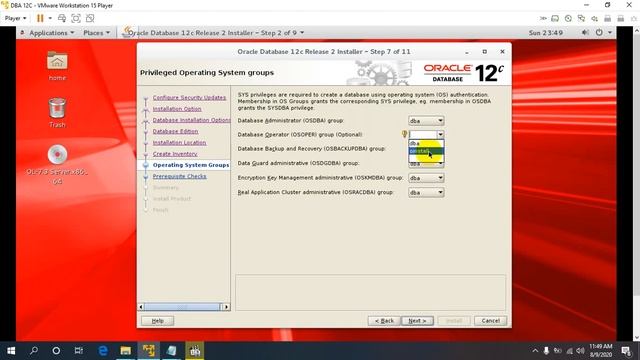Open the Windows Start menu
This screenshot has height=360, width=640.
(11, 351)
